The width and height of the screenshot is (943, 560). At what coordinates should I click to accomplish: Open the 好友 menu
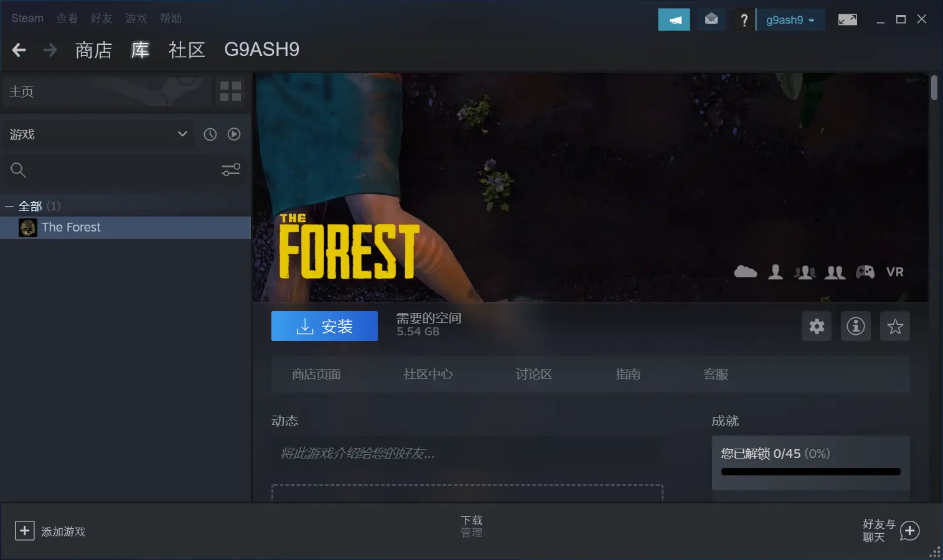point(101,18)
